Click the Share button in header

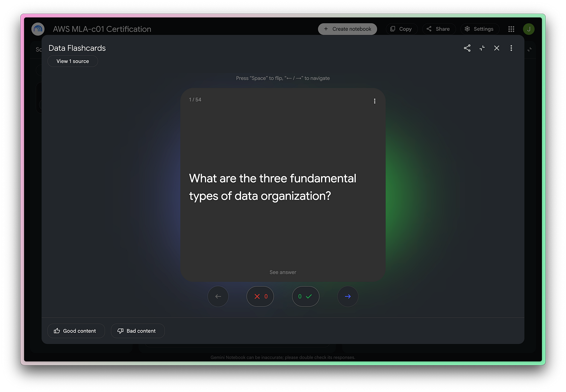[x=439, y=29]
